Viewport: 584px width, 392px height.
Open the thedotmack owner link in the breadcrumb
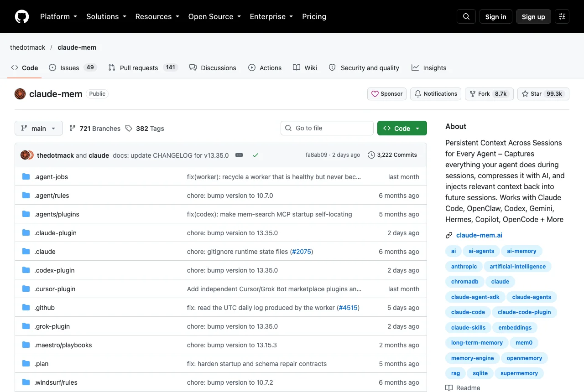coord(28,47)
